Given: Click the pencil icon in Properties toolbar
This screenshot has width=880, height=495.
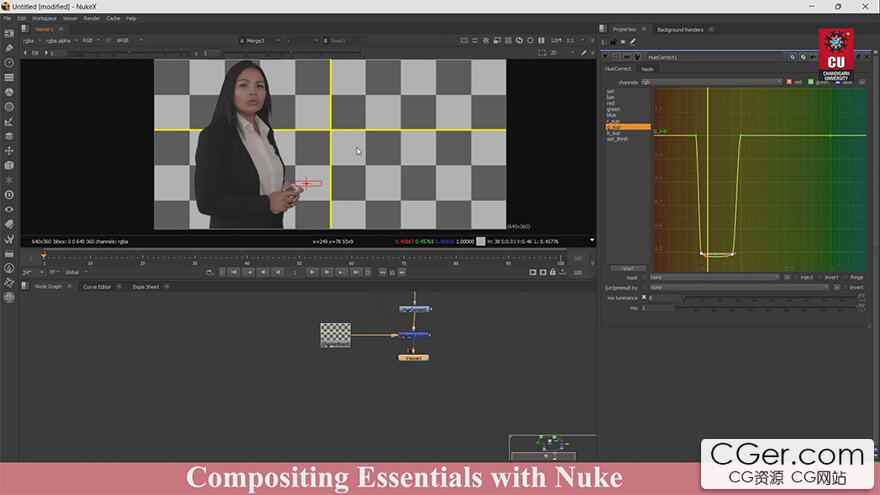Looking at the screenshot, I should (x=633, y=42).
